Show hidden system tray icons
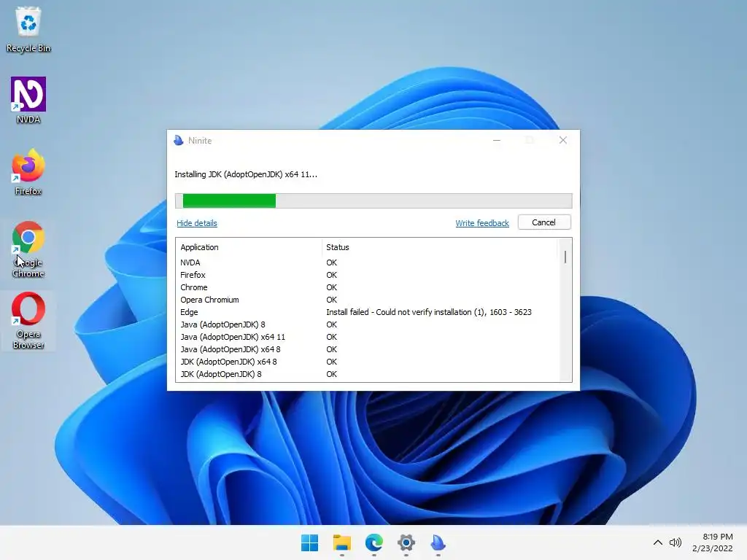747x560 pixels. [x=657, y=542]
